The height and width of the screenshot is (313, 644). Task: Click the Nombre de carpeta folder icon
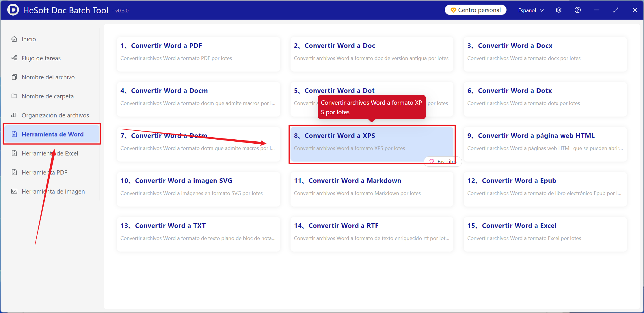(14, 96)
